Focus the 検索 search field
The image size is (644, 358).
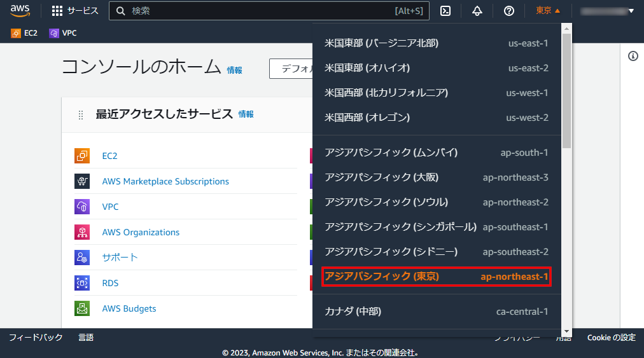click(269, 11)
